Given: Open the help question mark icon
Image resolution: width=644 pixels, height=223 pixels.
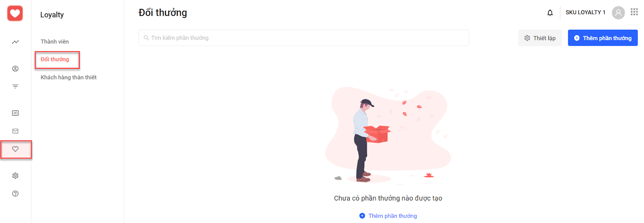Looking at the screenshot, I should (15, 194).
